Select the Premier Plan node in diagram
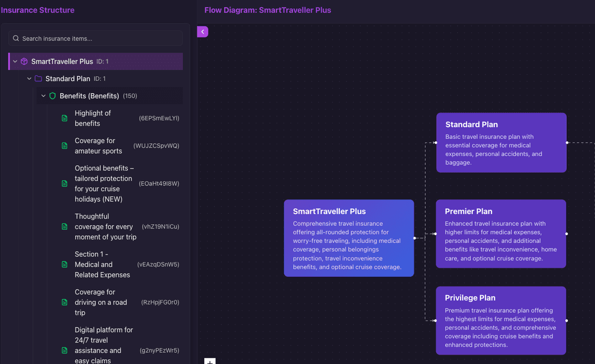Viewport: 595px width, 364px height. click(501, 234)
